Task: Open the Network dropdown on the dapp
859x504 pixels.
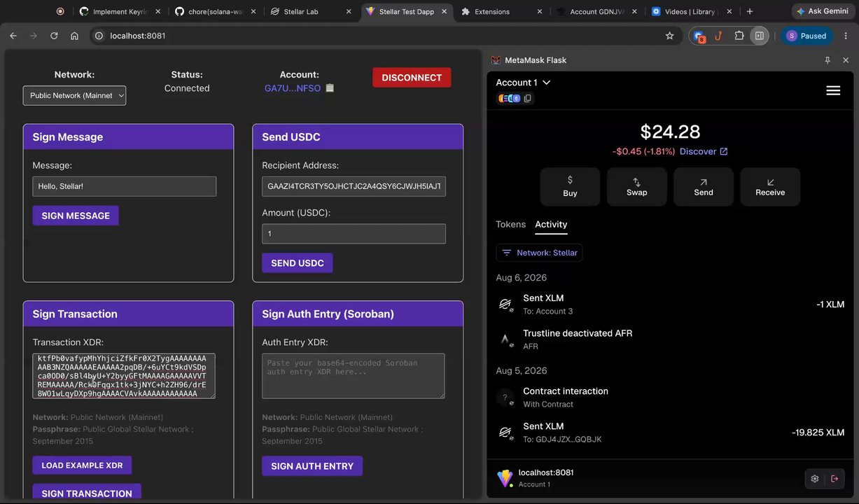Action: pos(74,95)
